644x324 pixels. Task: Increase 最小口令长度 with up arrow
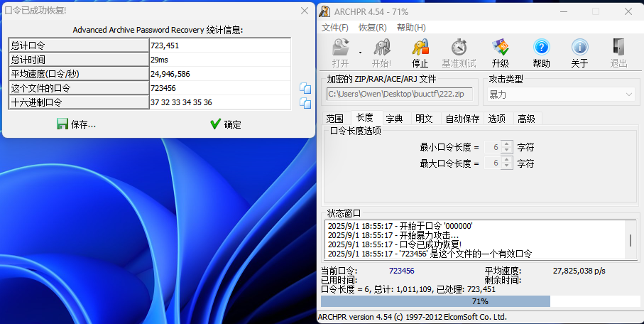click(x=507, y=144)
